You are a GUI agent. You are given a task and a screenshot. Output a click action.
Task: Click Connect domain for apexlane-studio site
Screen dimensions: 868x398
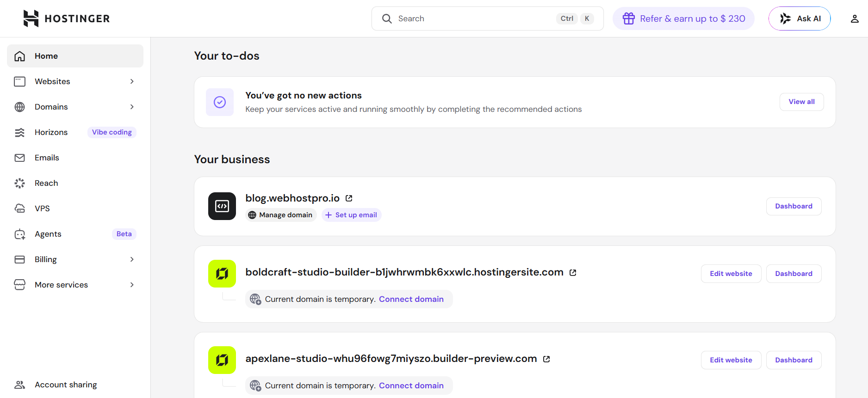(x=411, y=386)
